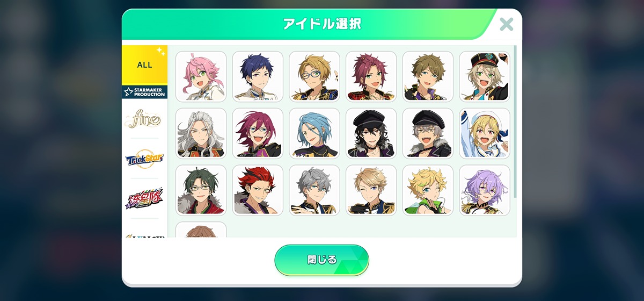Select the long silver-haired idol
644x301 pixels.
pos(201,133)
